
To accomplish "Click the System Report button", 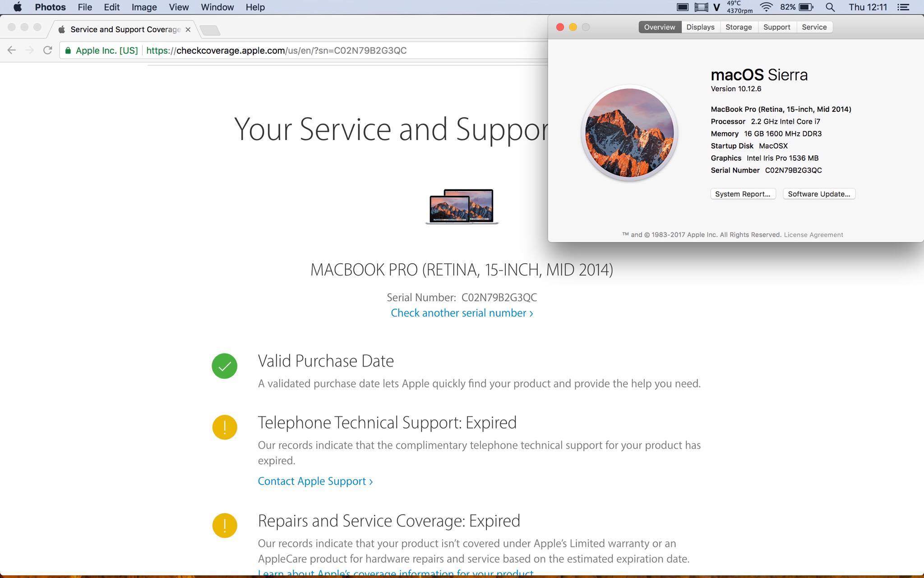I will click(x=743, y=194).
